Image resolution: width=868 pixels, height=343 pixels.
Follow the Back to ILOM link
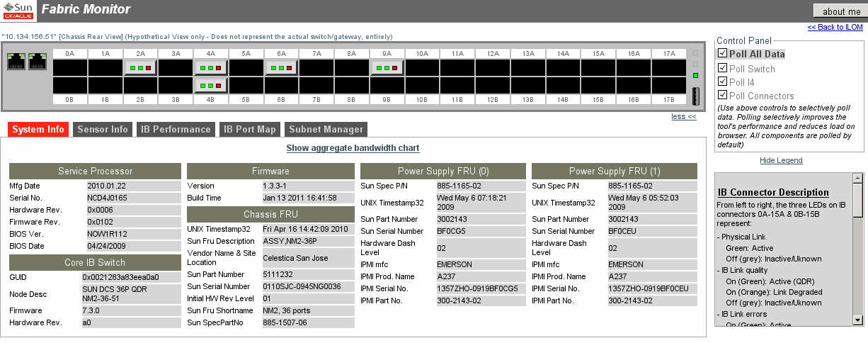point(835,27)
